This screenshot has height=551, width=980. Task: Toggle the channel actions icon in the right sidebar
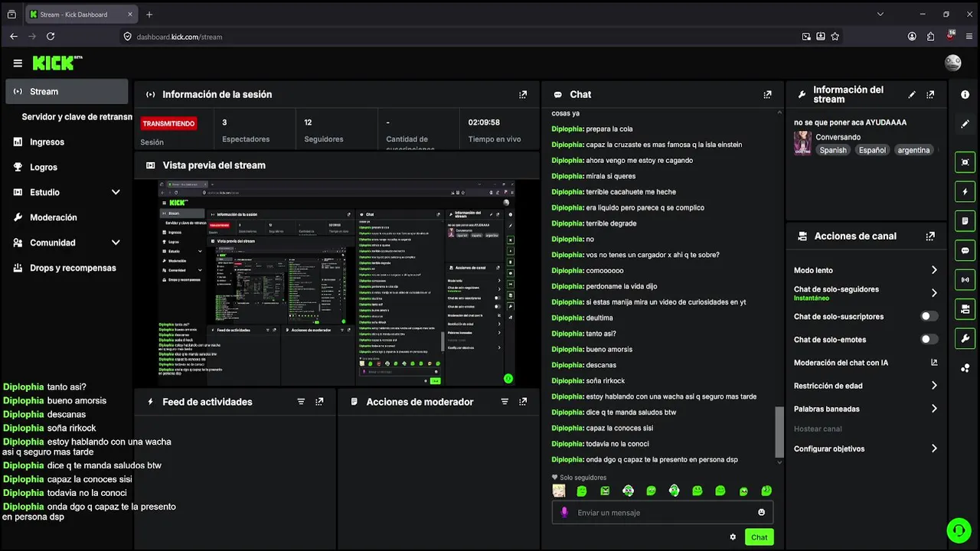965,309
